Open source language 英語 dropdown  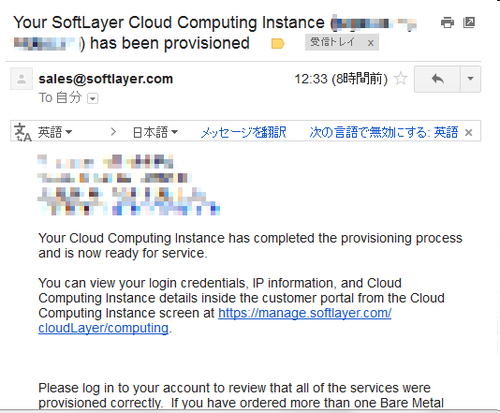[x=55, y=132]
